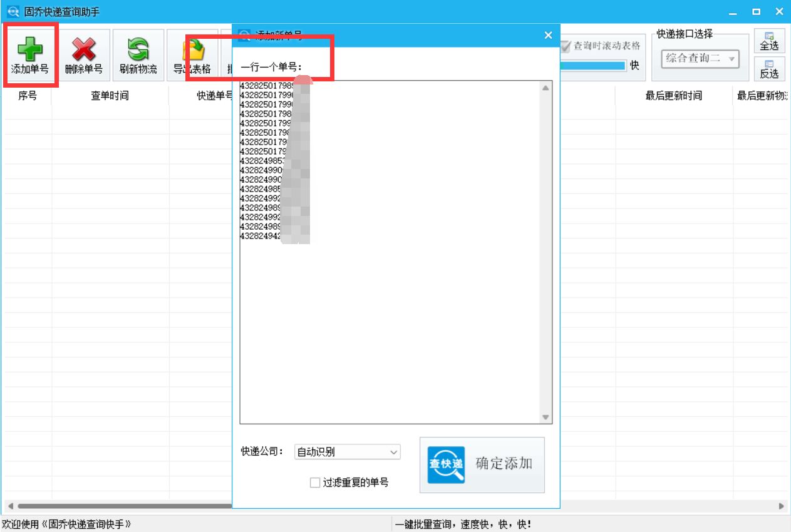This screenshot has height=532, width=791.
Task: Click the 刷新物流 refresh icon
Action: coord(138,49)
